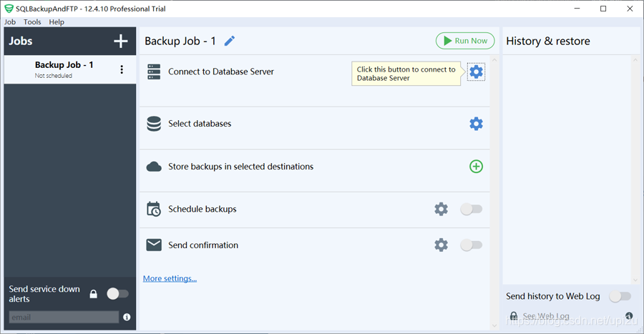Click the SQLBackupAndFTP title bar logo
The height and width of the screenshot is (334, 644).
pyautogui.click(x=9, y=9)
